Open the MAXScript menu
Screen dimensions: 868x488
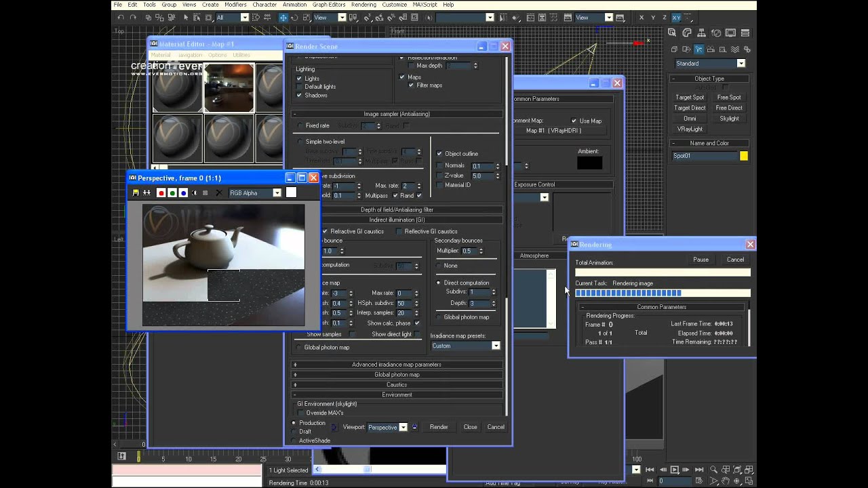coord(425,5)
